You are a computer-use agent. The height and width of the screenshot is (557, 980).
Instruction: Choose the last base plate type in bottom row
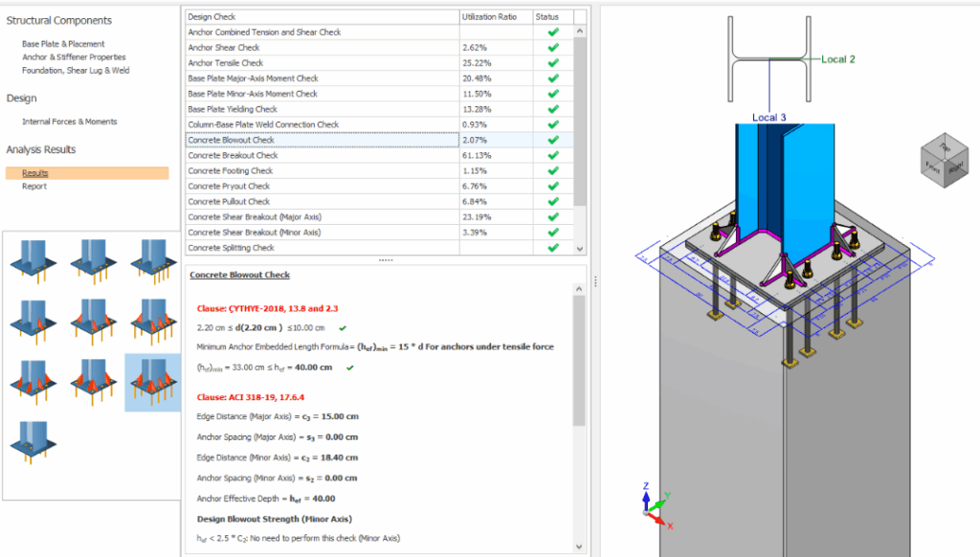32,439
